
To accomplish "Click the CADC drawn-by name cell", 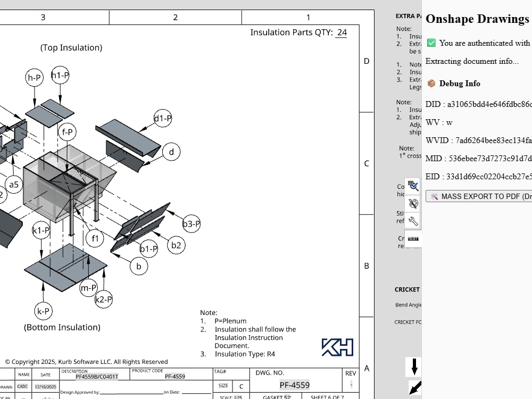I will [23, 386].
